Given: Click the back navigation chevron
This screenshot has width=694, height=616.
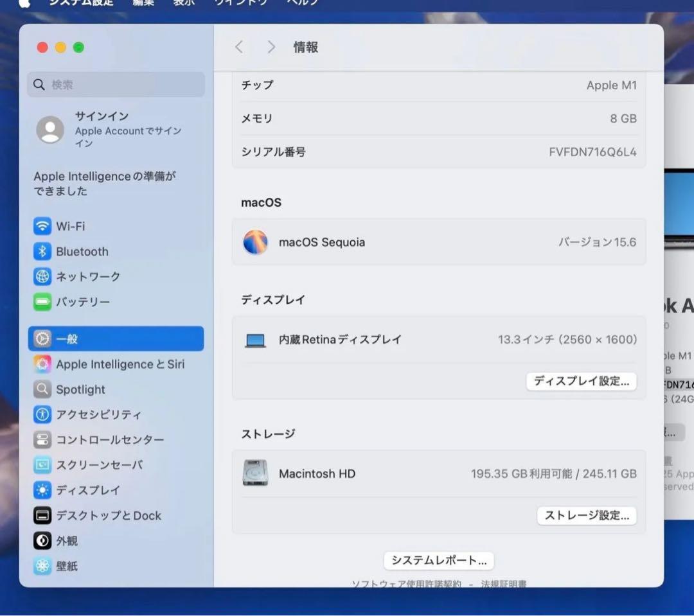Looking at the screenshot, I should tap(238, 47).
